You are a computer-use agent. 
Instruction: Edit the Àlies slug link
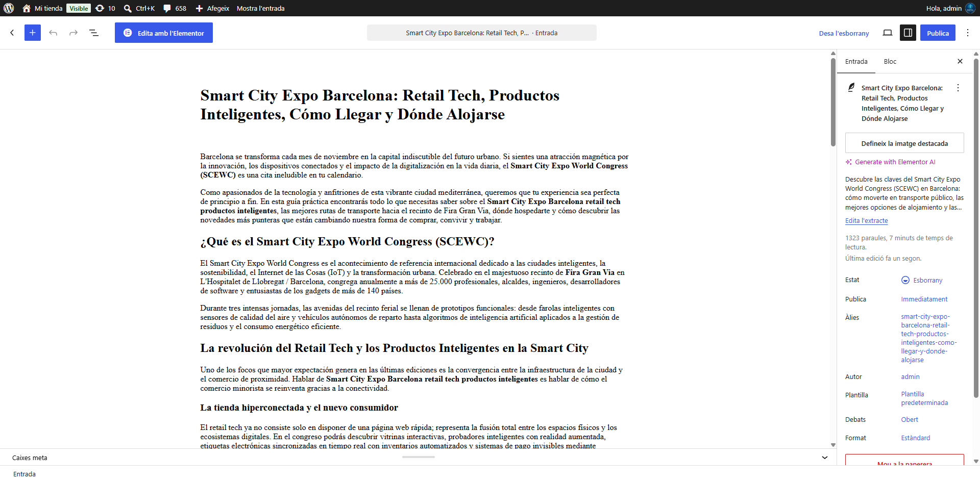929,338
